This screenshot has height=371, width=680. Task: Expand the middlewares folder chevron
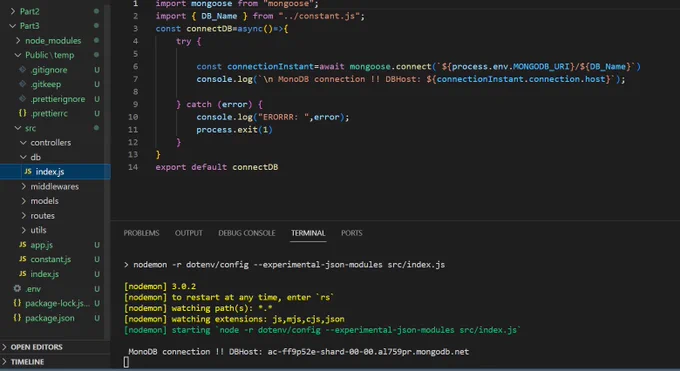coord(23,186)
